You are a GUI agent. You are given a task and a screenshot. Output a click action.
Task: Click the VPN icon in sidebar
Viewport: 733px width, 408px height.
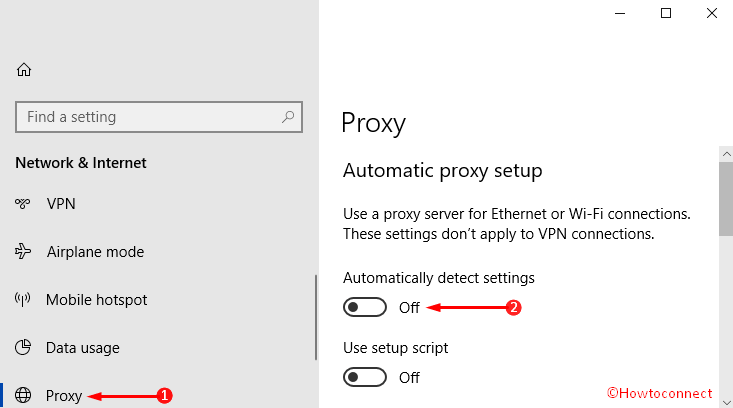pyautogui.click(x=22, y=203)
